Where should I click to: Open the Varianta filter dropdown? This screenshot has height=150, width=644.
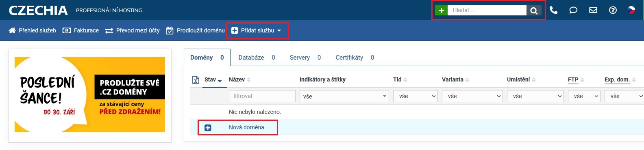(472, 96)
